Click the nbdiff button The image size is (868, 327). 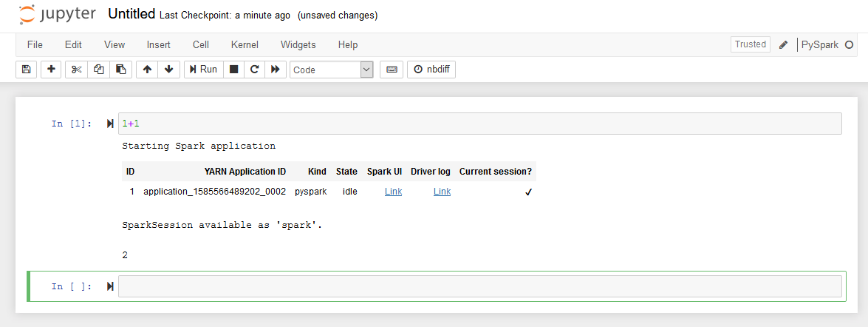tap(431, 70)
